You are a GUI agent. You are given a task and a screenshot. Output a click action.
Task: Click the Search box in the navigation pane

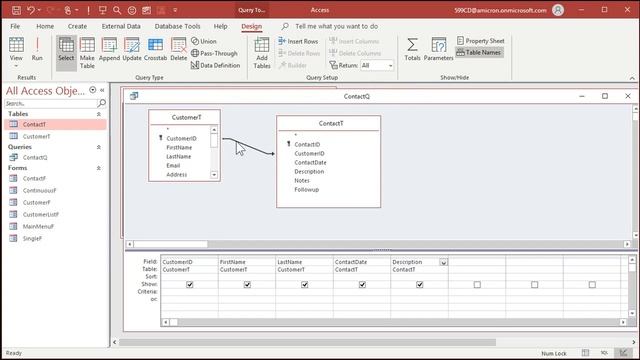click(51, 104)
